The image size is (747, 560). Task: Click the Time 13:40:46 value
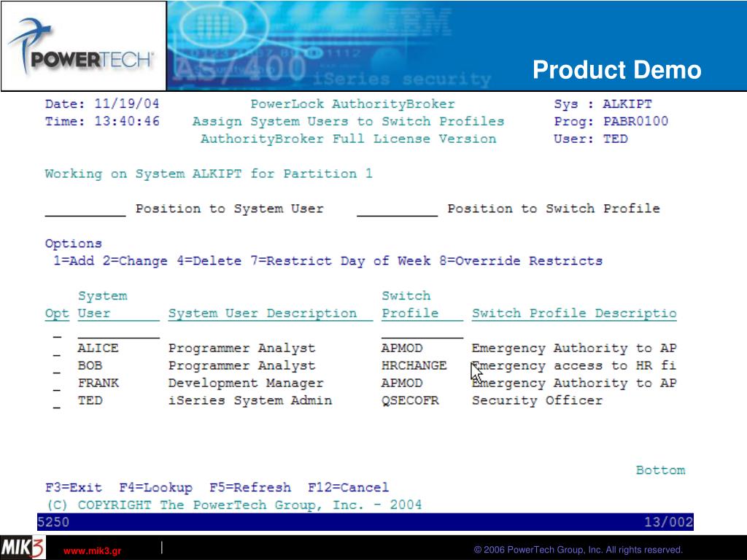(x=126, y=122)
